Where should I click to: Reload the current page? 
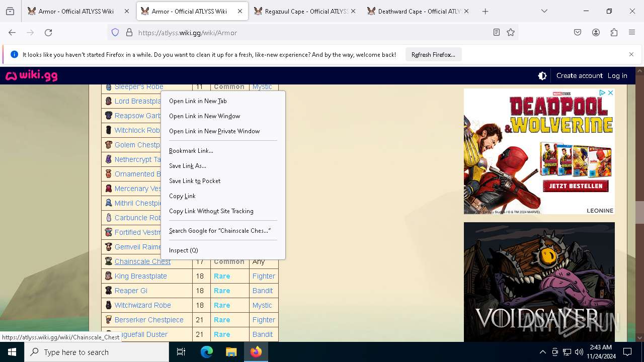click(48, 32)
